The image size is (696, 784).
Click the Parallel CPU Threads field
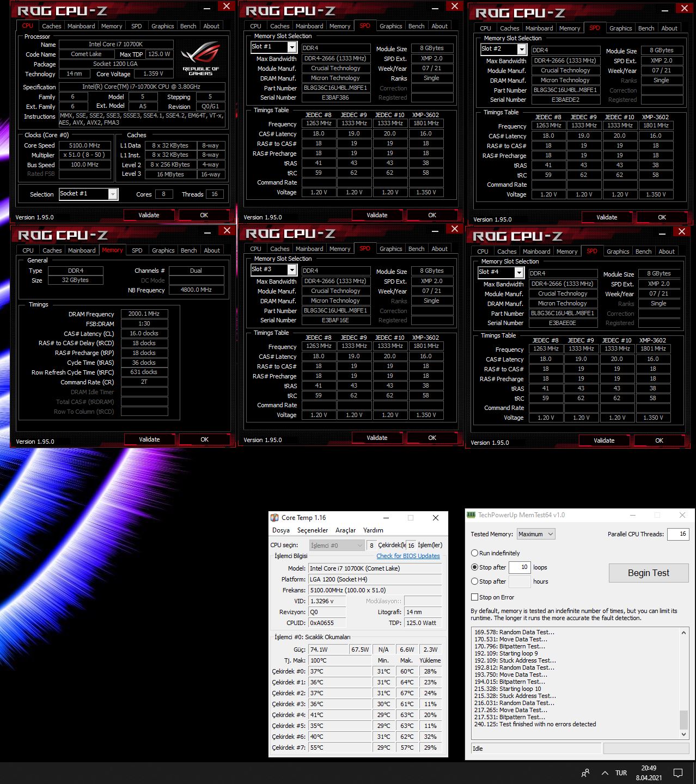pyautogui.click(x=677, y=534)
